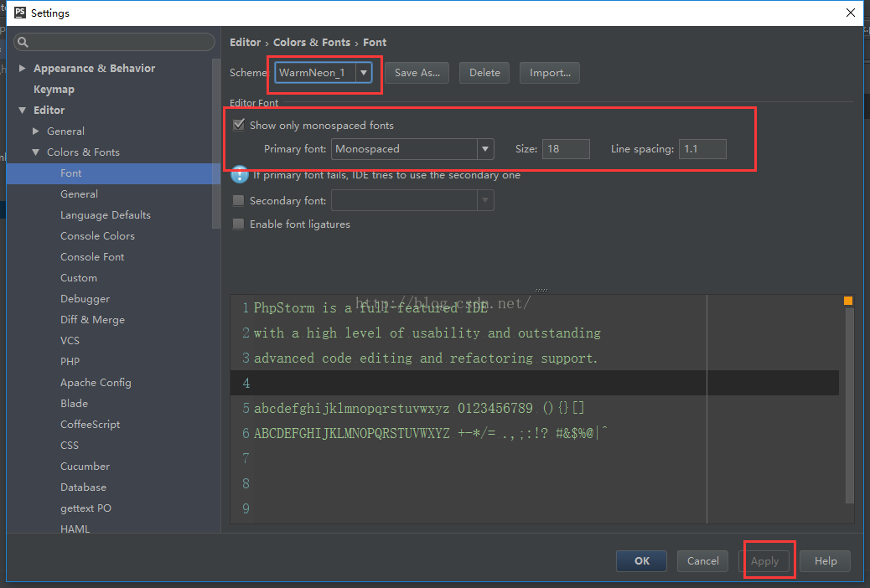Open gettext PO colors page

pos(86,508)
